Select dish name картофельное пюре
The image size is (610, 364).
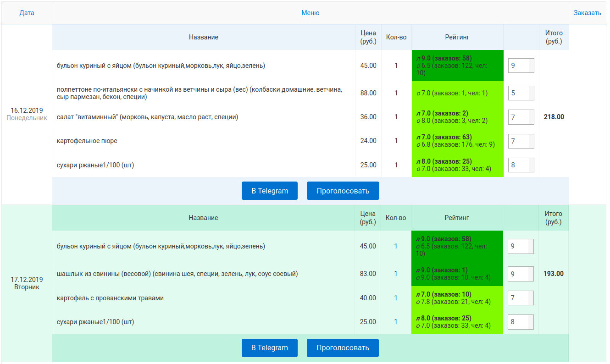coord(87,141)
